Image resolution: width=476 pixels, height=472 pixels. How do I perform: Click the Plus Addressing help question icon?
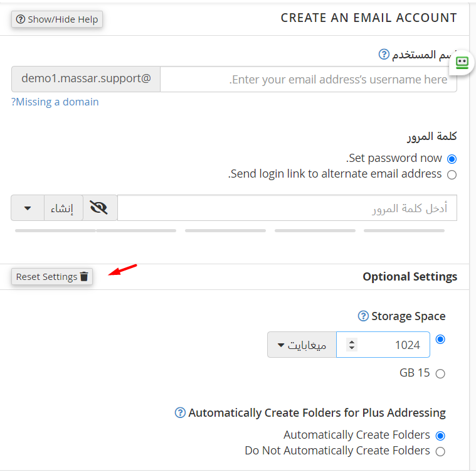[180, 412]
